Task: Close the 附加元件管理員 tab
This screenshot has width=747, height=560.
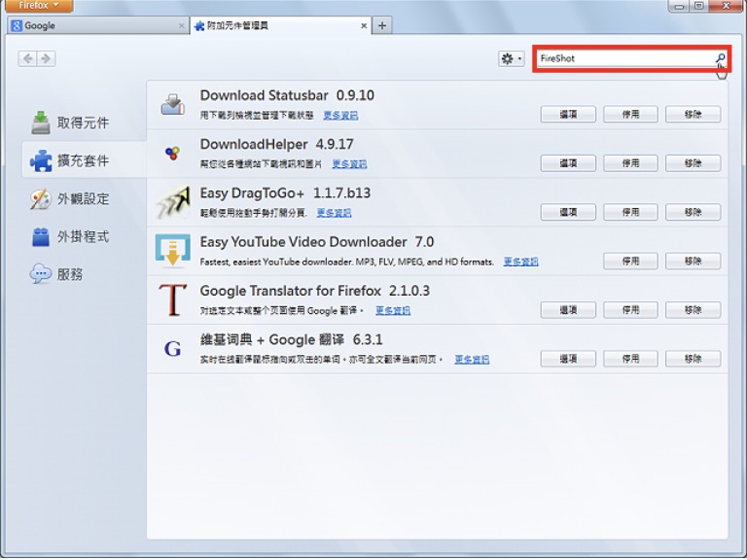Action: point(364,26)
